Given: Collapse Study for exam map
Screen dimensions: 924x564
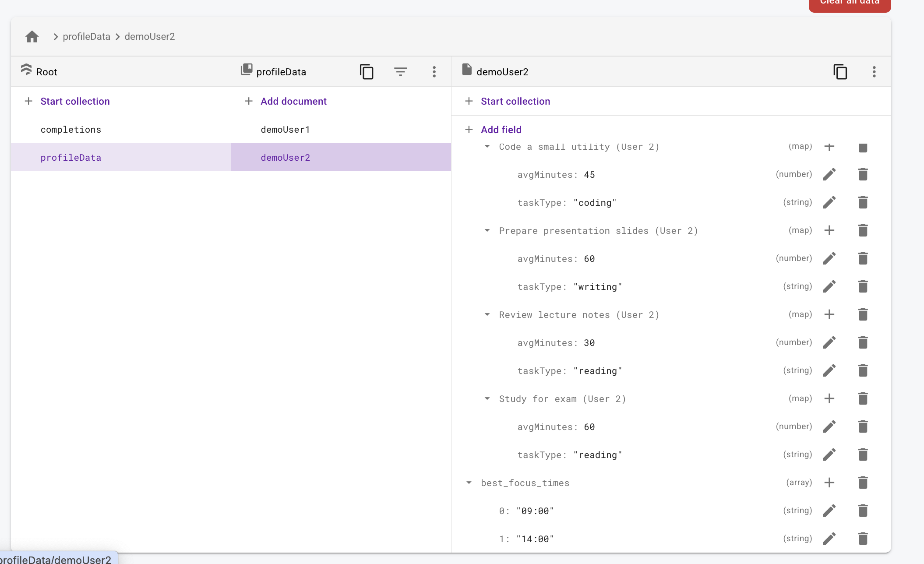Looking at the screenshot, I should [x=487, y=399].
